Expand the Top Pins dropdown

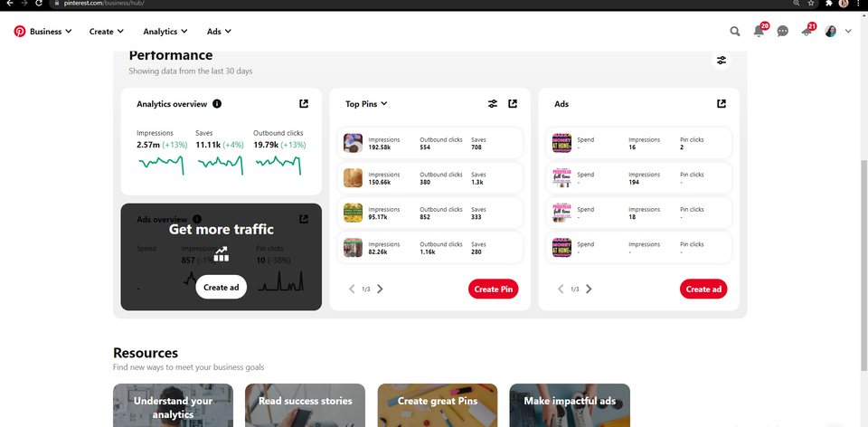point(366,103)
